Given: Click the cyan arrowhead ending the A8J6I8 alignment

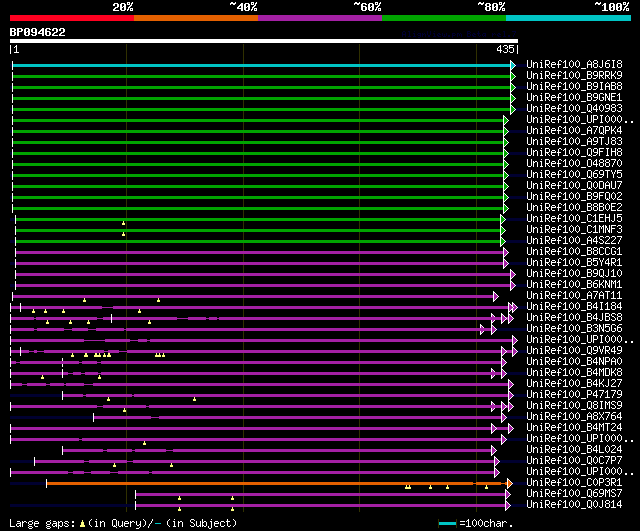Looking at the screenshot, I should (513, 65).
